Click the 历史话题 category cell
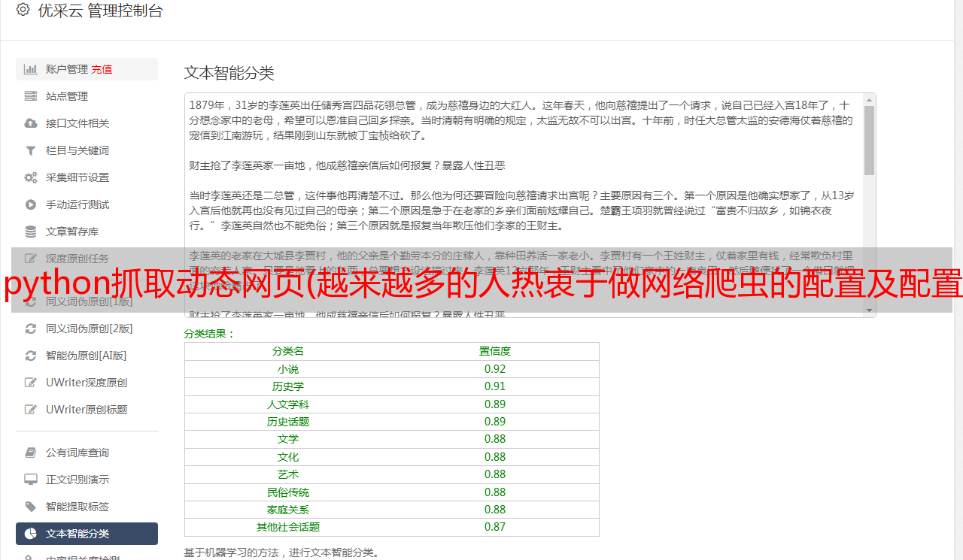 coord(288,422)
